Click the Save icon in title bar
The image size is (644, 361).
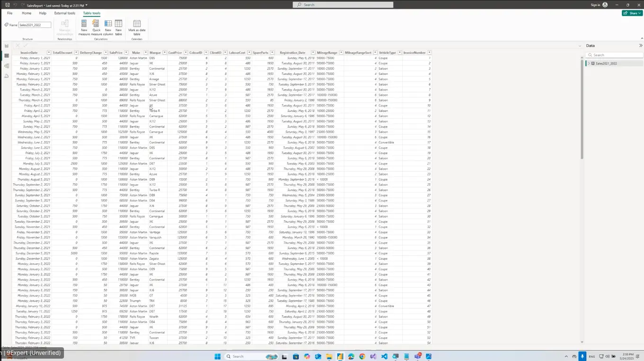(x=7, y=5)
